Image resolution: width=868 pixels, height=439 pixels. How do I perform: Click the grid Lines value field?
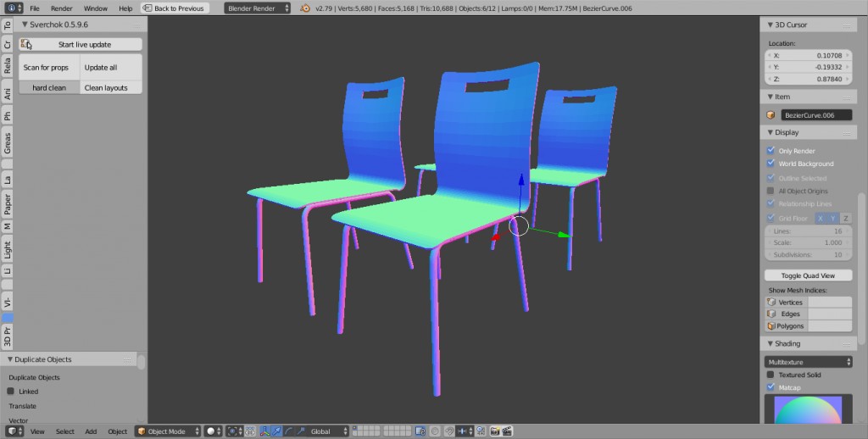tap(808, 231)
